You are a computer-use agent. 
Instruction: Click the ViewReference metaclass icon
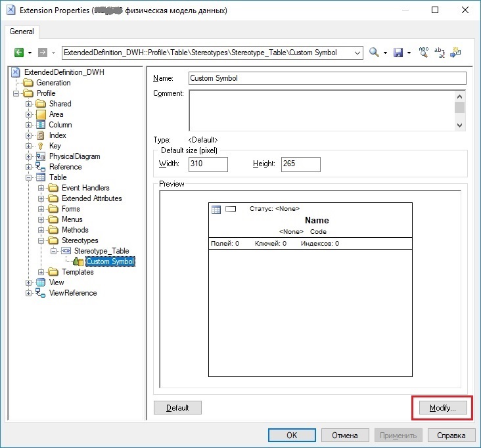pos(41,293)
